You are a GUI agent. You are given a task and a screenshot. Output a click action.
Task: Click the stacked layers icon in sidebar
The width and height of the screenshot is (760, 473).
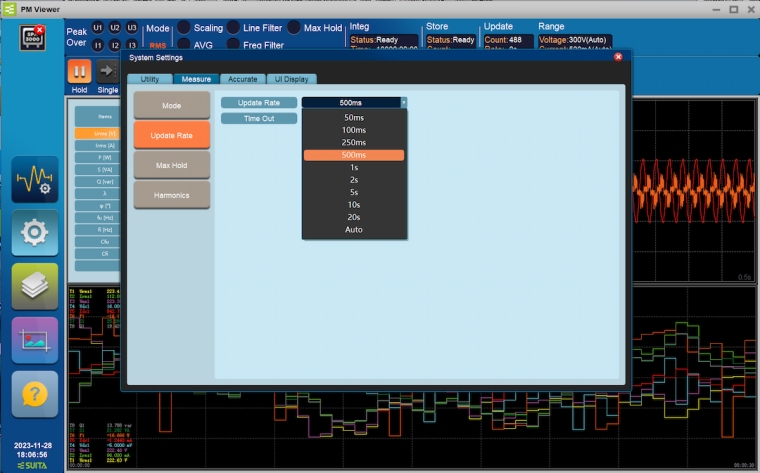(x=35, y=287)
